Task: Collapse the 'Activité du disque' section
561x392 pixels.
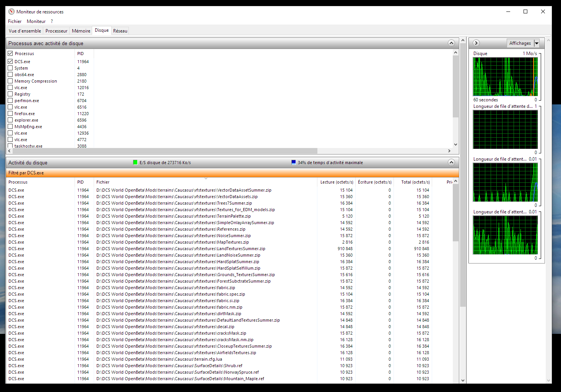Action: pos(451,163)
